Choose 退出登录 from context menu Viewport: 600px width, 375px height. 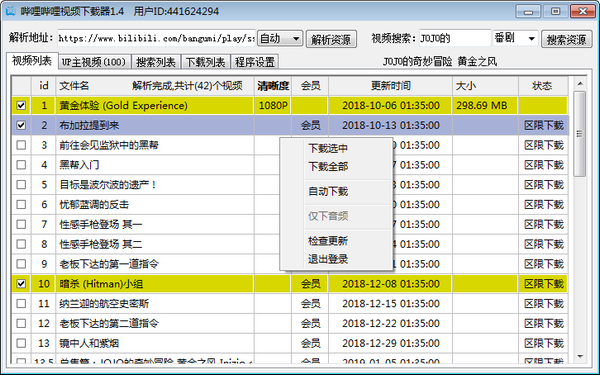328,259
